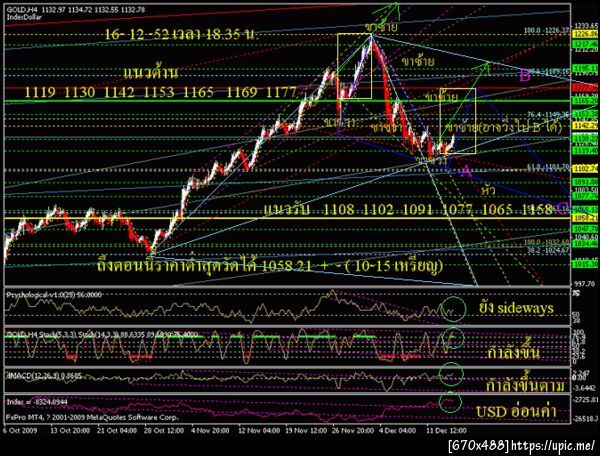The width and height of the screenshot is (600, 456).
Task: Click the yellow 1226.88 price tag
Action: point(585,35)
